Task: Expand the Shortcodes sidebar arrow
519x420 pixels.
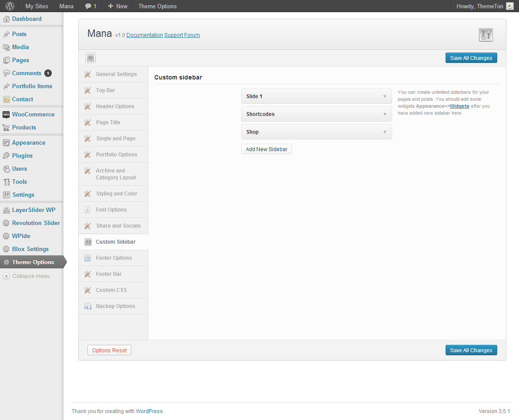Action: pyautogui.click(x=385, y=114)
